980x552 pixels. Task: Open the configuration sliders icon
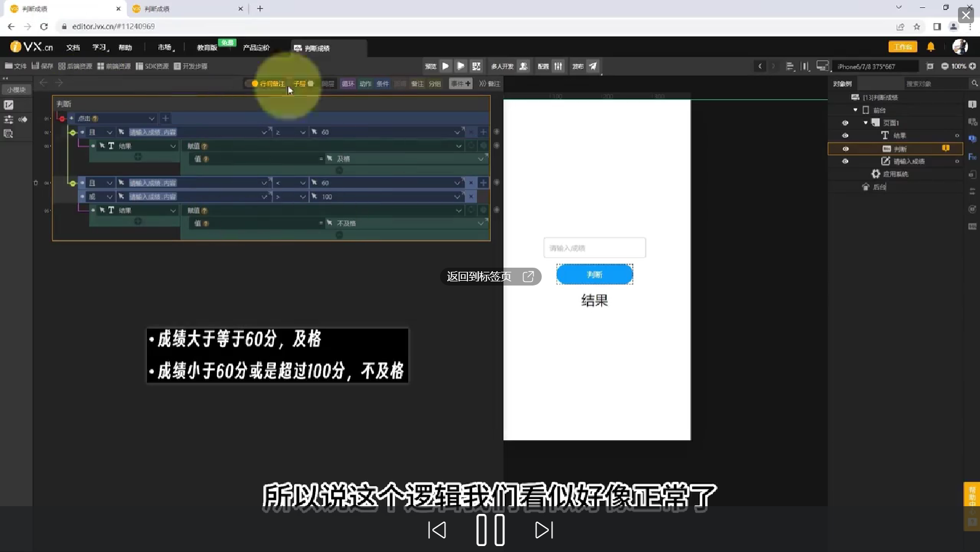click(558, 66)
